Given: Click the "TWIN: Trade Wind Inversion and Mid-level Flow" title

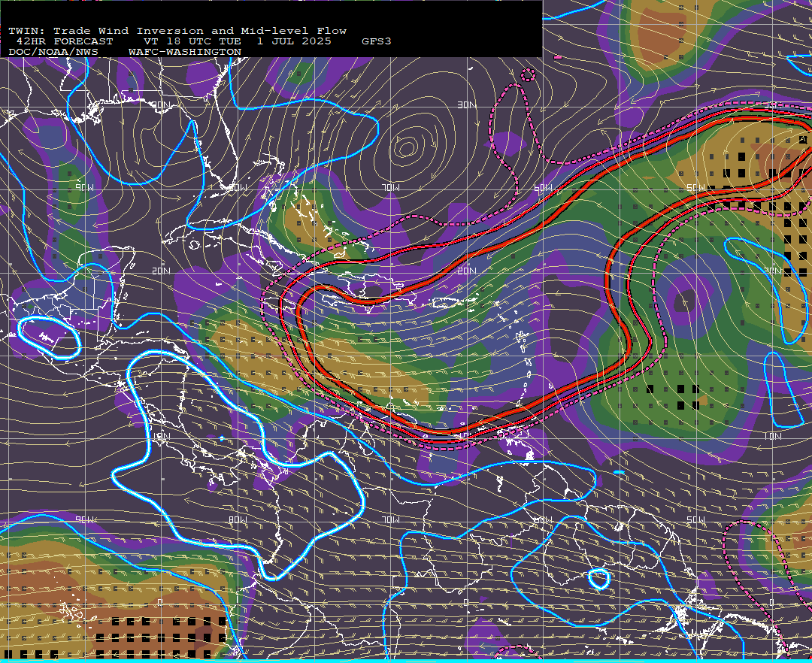Looking at the screenshot, I should point(177,31).
